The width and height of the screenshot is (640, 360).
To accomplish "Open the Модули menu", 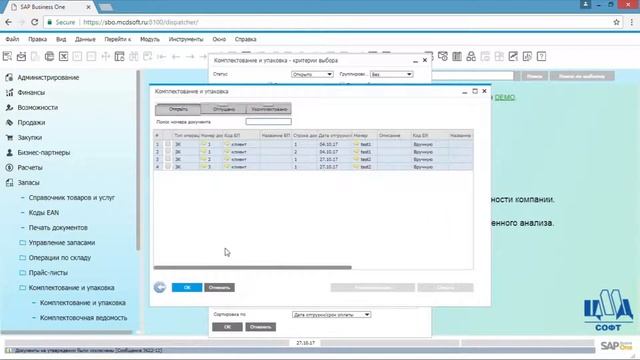I will pyautogui.click(x=150, y=39).
